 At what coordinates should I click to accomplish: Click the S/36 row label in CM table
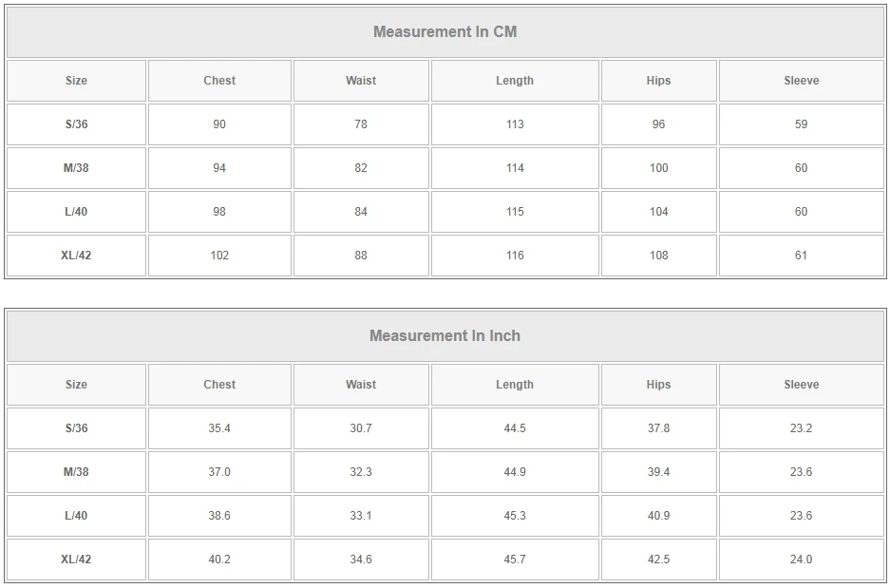(x=76, y=124)
